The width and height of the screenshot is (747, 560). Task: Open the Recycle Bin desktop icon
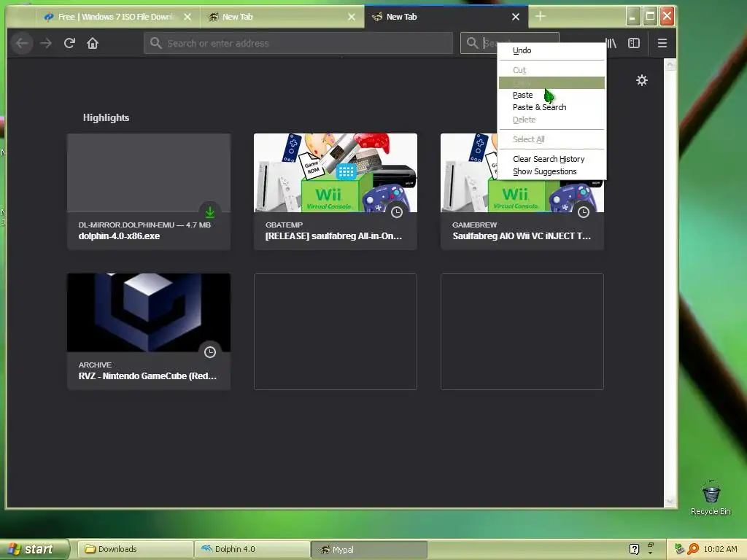[x=711, y=498]
